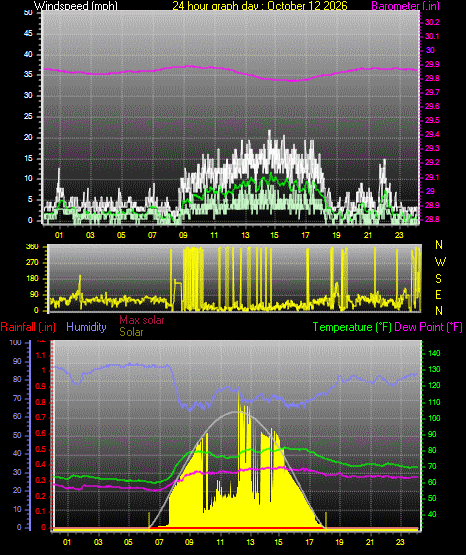This screenshot has width=466, height=555.
Task: Click the E compass letter beside direction chart
Action: [438, 294]
